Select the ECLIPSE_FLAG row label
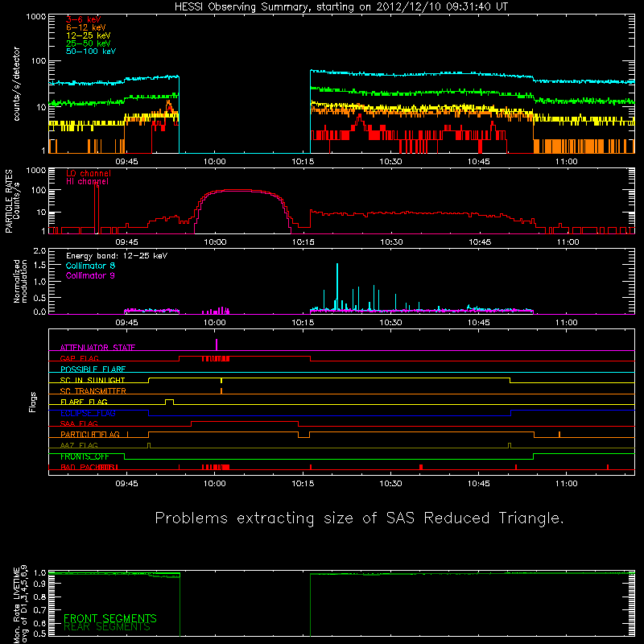 point(88,413)
